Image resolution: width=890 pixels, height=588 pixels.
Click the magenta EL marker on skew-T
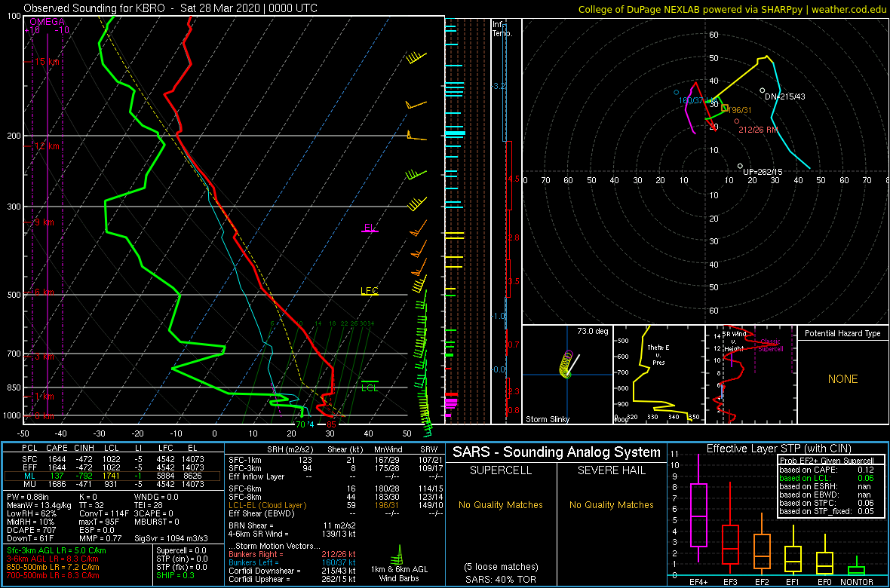click(370, 228)
